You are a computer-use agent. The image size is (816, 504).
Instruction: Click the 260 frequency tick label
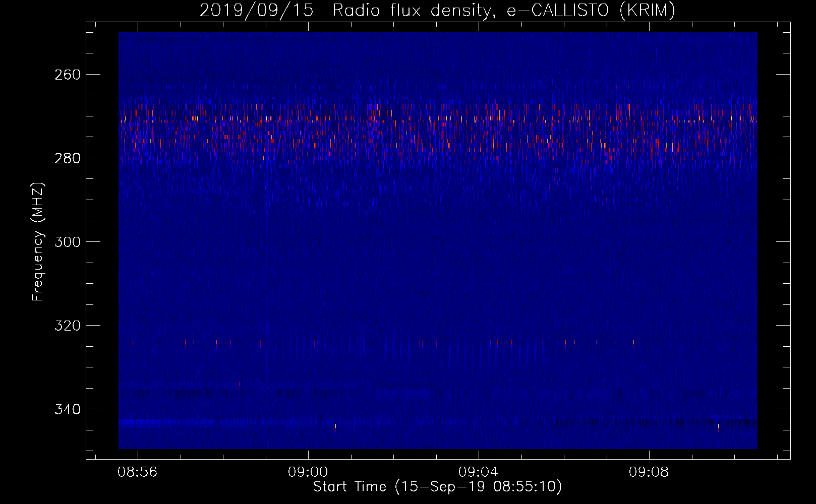point(67,75)
